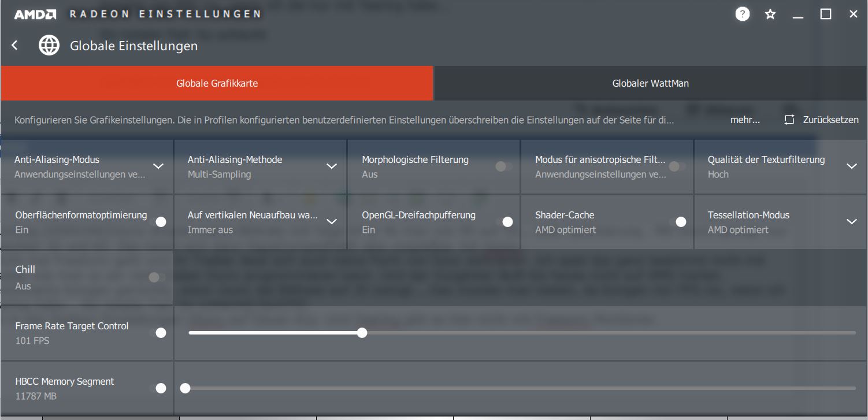Click the Globale Einstellungen page title
Image resolution: width=868 pixels, height=420 pixels.
(x=134, y=46)
